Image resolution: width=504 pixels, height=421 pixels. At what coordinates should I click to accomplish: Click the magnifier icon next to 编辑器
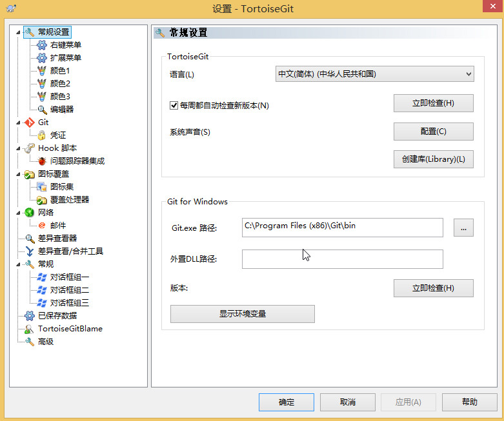pyautogui.click(x=42, y=110)
